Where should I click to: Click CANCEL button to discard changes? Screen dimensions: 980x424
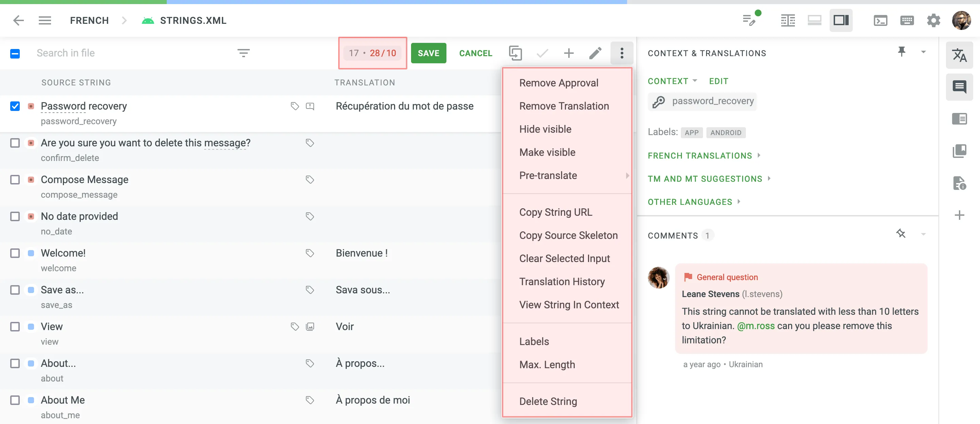(x=476, y=53)
